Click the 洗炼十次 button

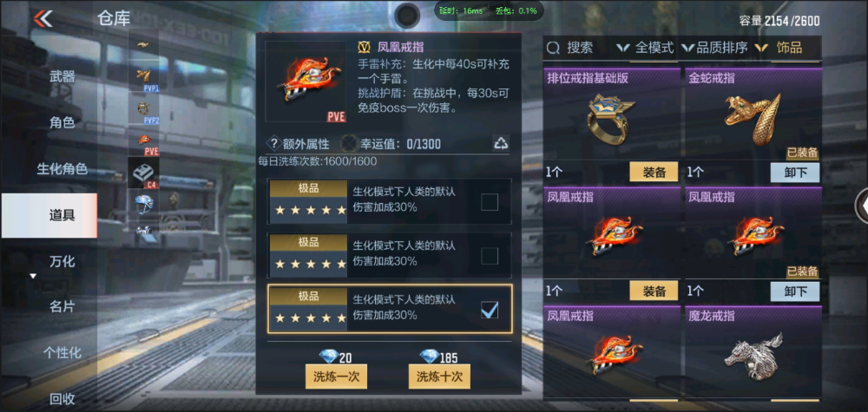[x=439, y=376]
